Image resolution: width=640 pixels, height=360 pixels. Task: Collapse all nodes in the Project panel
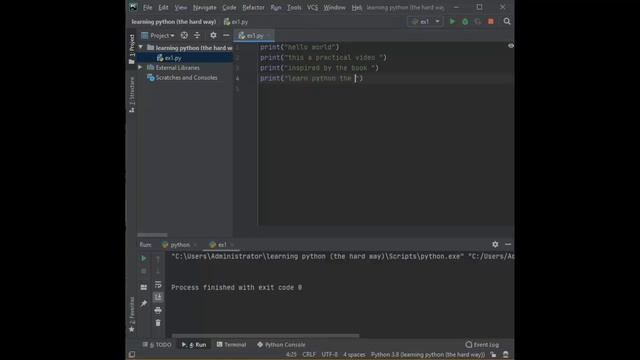197,36
